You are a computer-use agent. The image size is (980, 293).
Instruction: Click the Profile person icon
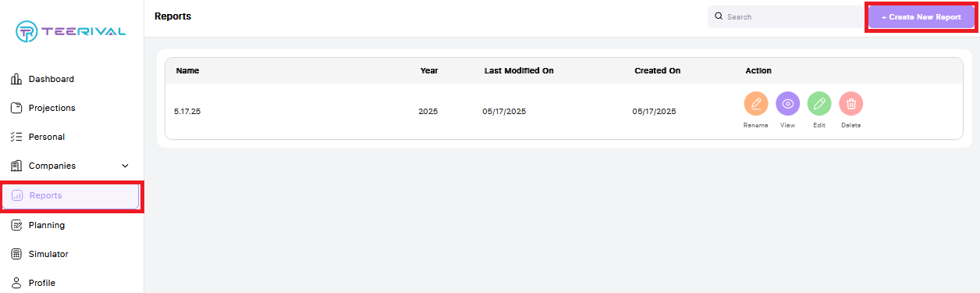pyautogui.click(x=16, y=283)
